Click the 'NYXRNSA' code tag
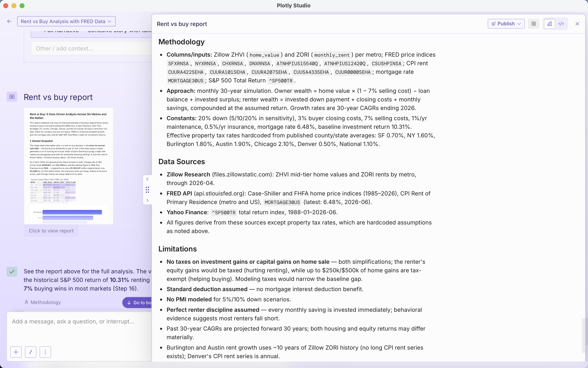The width and height of the screenshot is (588, 368). point(205,64)
